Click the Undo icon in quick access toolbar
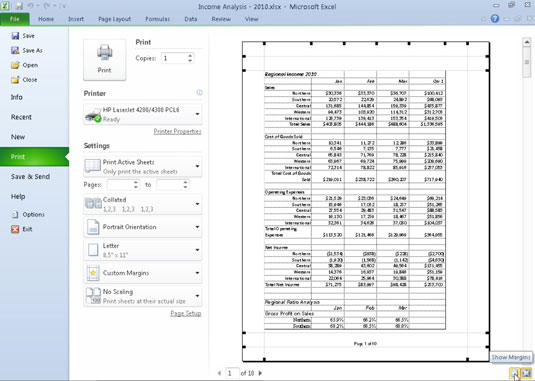The height and width of the screenshot is (381, 535). point(31,6)
